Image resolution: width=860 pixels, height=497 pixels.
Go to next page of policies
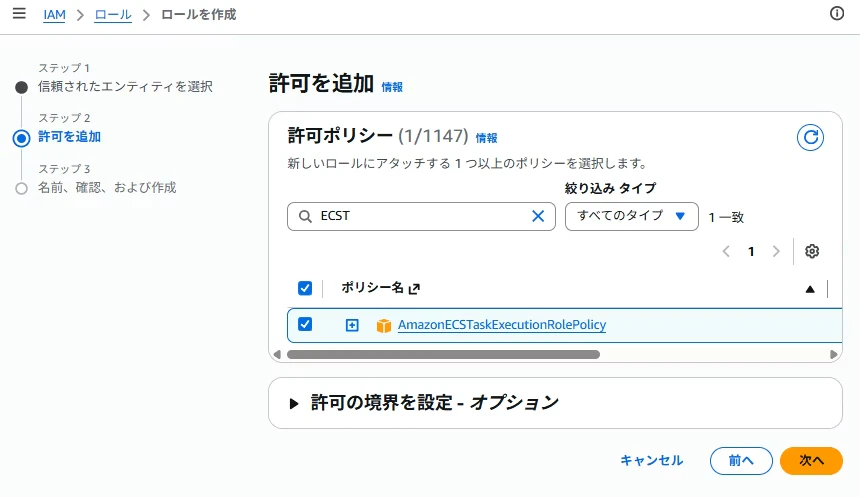coord(776,252)
